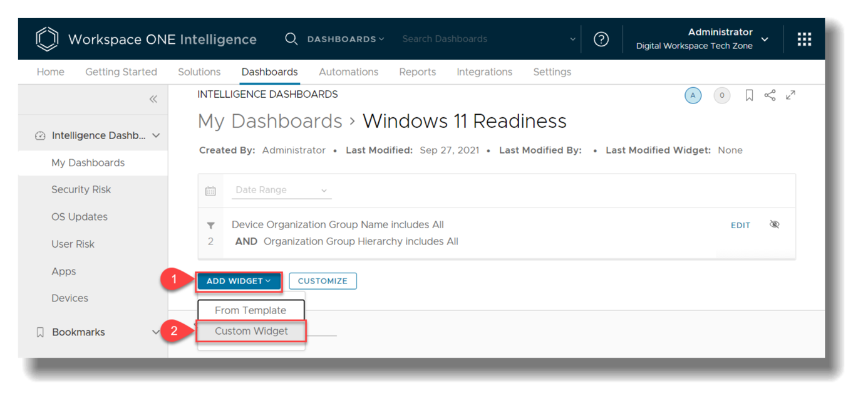This screenshot has width=868, height=400.
Task: Collapse the sidebar with double-chevron icon
Action: click(x=153, y=99)
